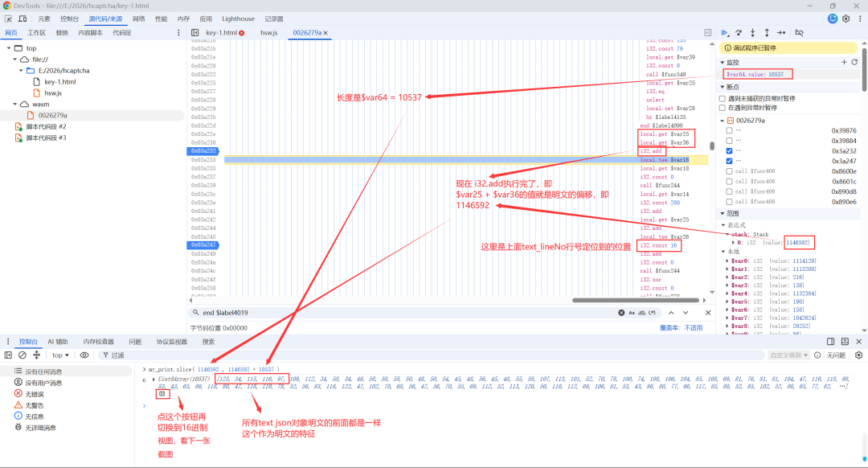Select key-1.html in file tree
Viewport: 868px width, 468px height.
pos(59,82)
